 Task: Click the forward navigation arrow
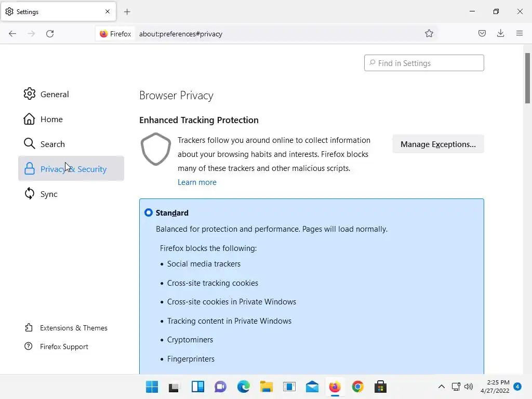[31, 34]
